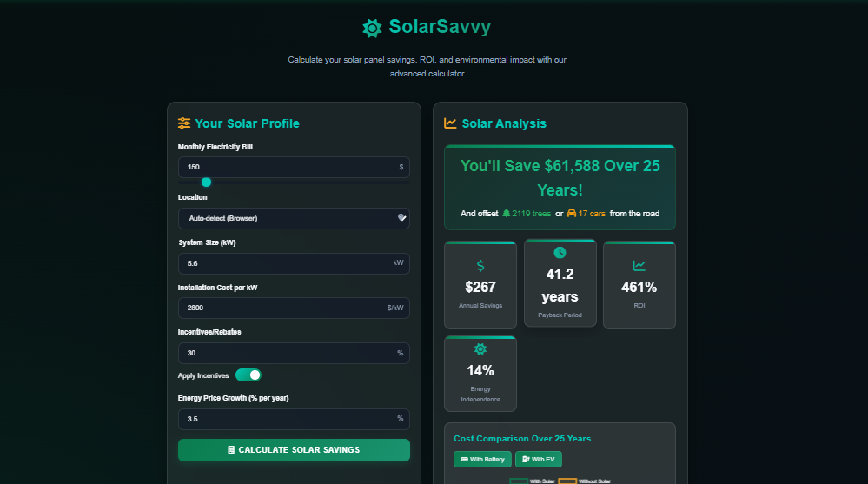The width and height of the screenshot is (868, 484).
Task: Click the dollar icon on Annual Savings card
Action: point(480,266)
